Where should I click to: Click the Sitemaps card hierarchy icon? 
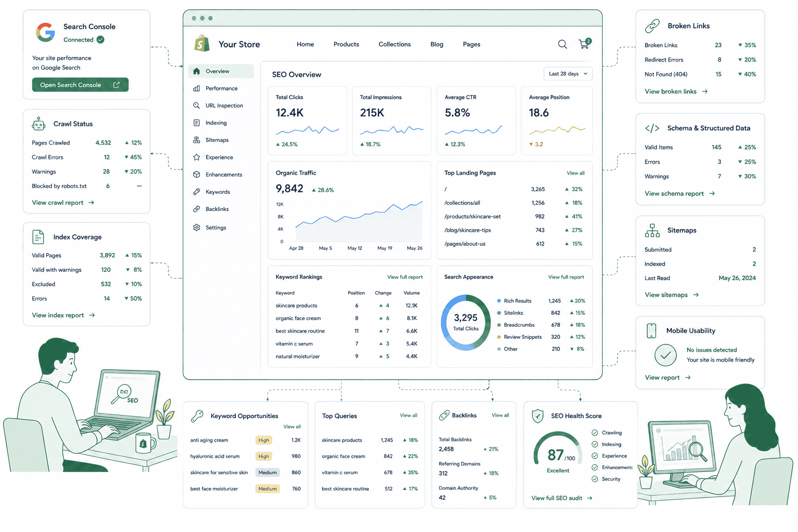coord(652,231)
